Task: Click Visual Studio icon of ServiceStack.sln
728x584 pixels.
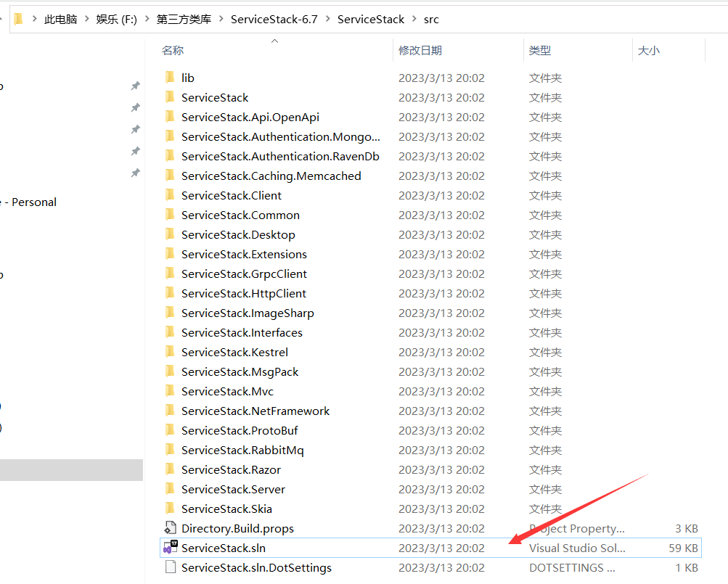Action: click(170, 547)
